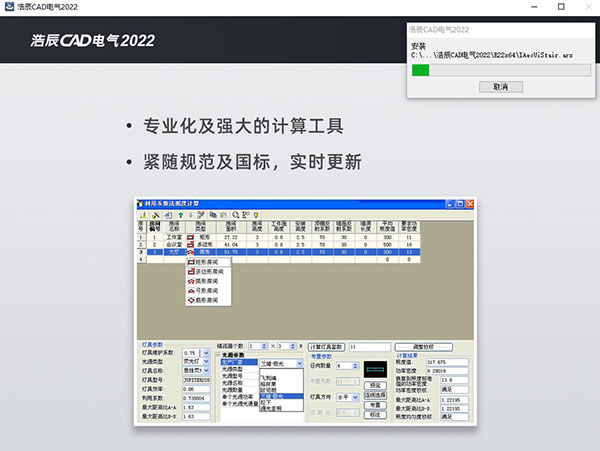
Task: Click the green installation progress bar
Action: point(501,70)
